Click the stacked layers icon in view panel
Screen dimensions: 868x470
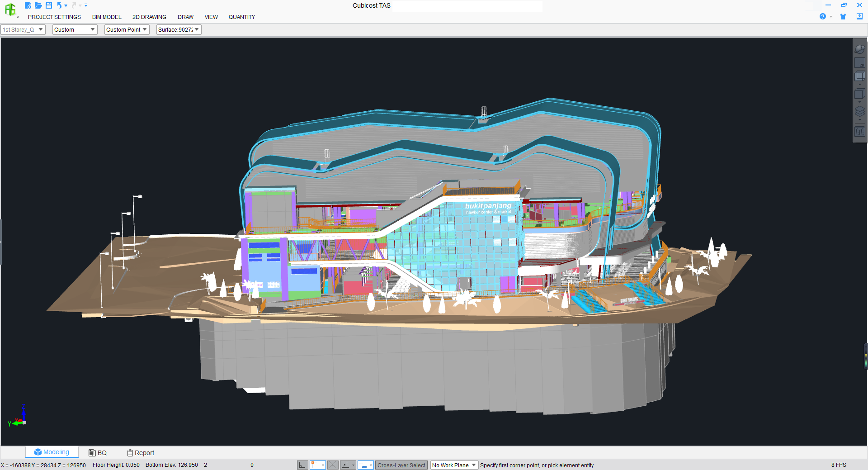point(859,111)
